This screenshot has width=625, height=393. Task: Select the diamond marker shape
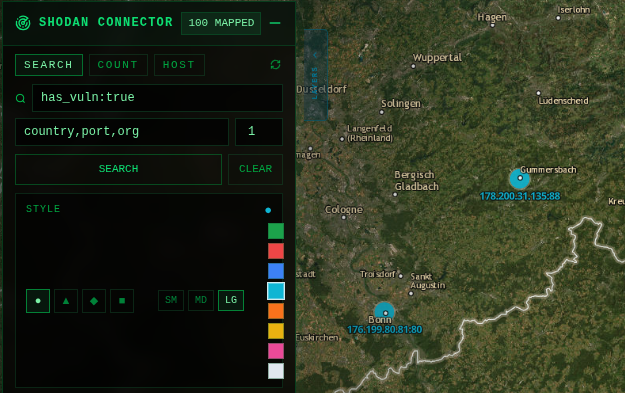coord(94,301)
